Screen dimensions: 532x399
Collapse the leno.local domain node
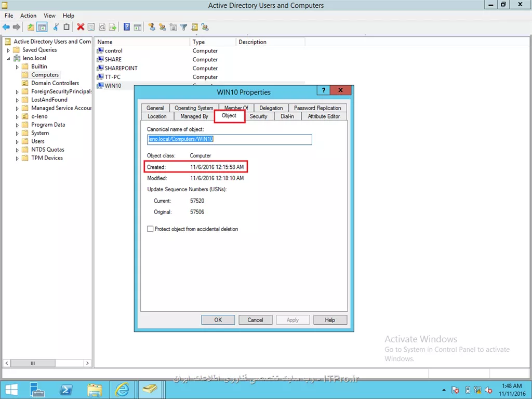coord(8,58)
